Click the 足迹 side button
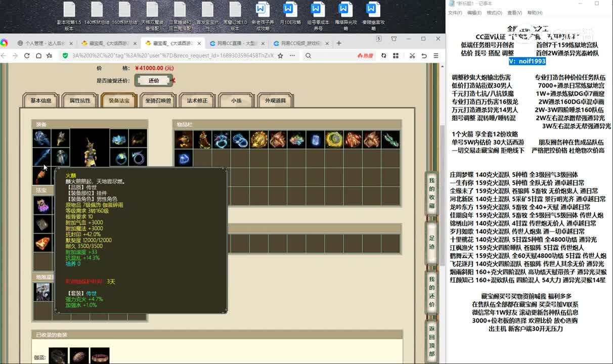 tap(432, 242)
